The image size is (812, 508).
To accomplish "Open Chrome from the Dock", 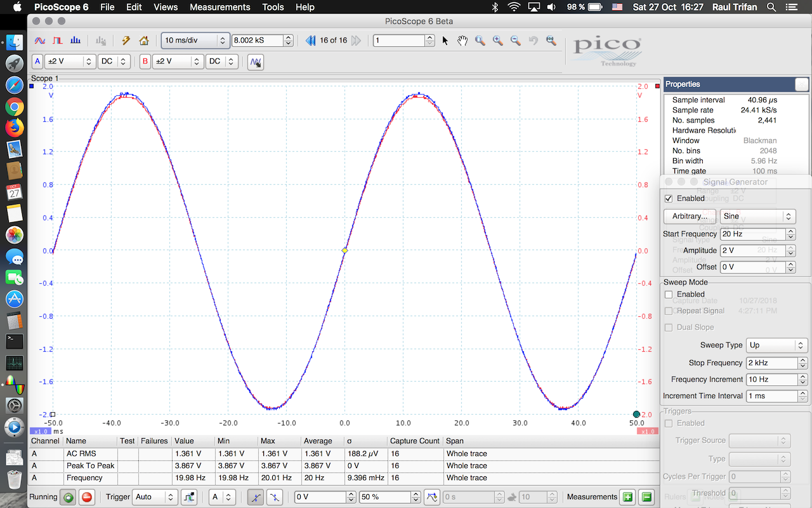I will [14, 106].
